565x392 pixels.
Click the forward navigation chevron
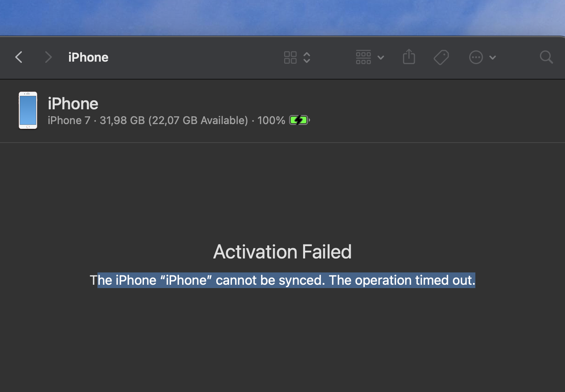pos(48,57)
